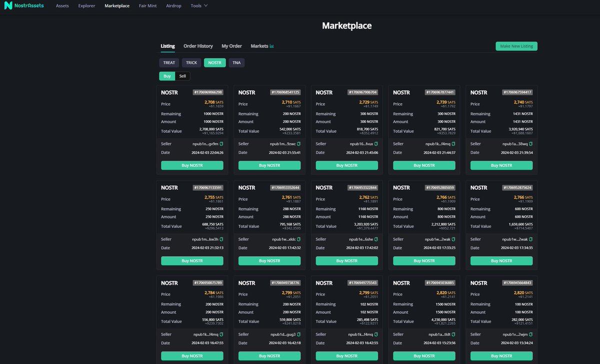Click the 2,740 SATS price value
Image resolution: width=600 pixels, height=364 pixels.
[523, 102]
